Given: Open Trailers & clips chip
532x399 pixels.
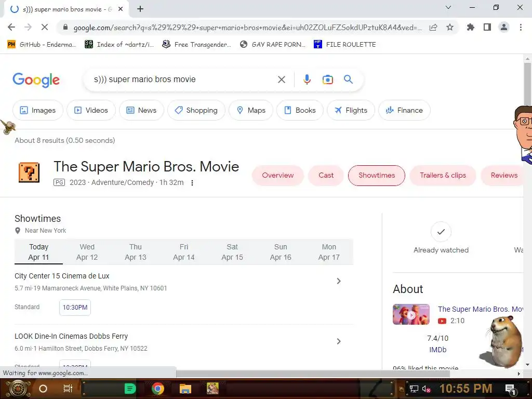Looking at the screenshot, I should point(443,176).
